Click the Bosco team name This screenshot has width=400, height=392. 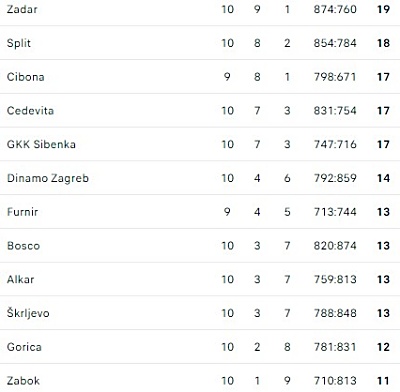tap(23, 246)
